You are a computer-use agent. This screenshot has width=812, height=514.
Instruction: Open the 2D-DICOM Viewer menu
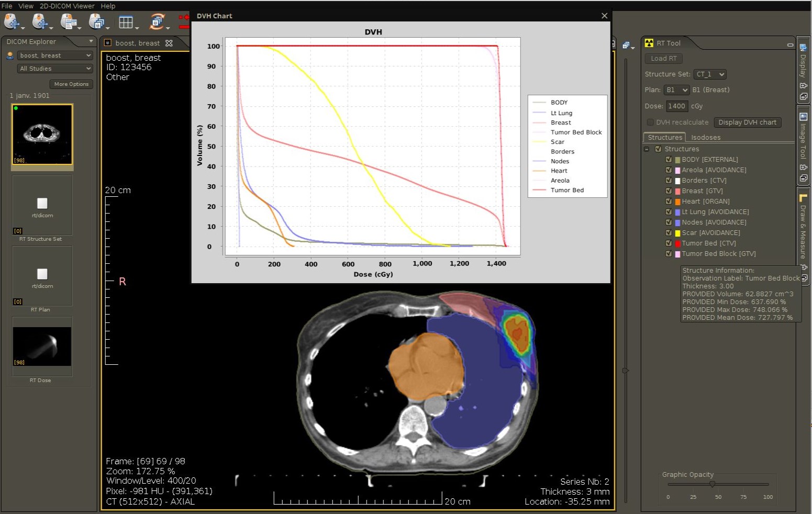pos(67,6)
